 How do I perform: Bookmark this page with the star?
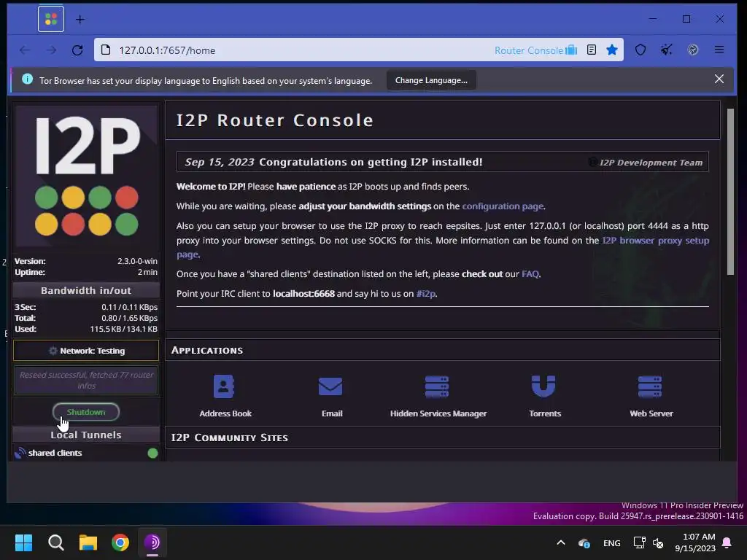(x=612, y=50)
